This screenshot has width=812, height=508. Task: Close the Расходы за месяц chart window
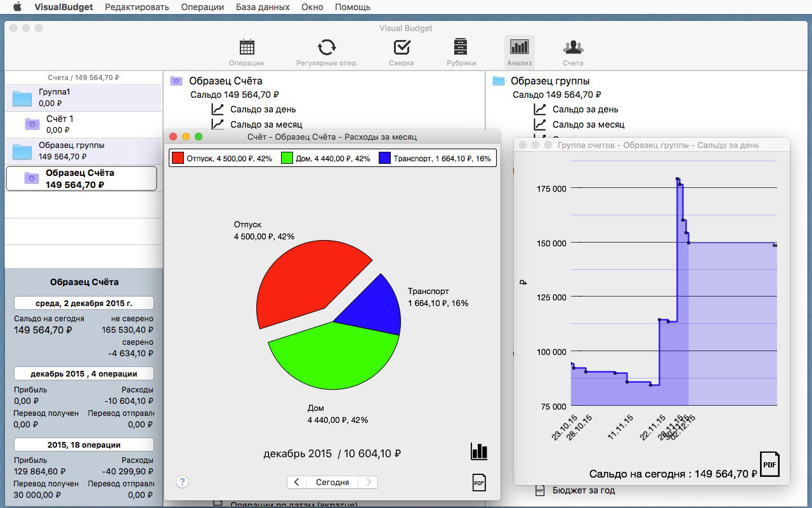174,137
